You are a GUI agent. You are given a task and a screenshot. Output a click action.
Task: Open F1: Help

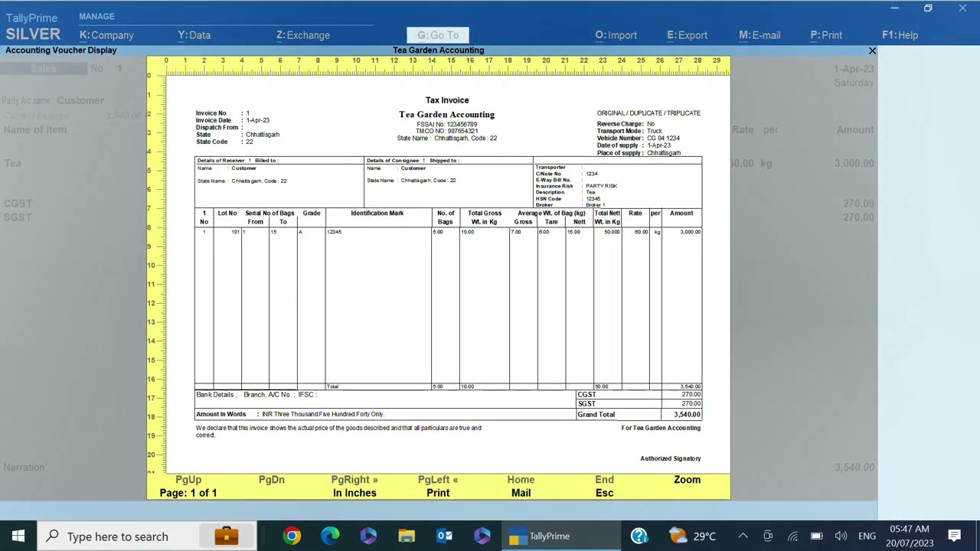point(900,35)
